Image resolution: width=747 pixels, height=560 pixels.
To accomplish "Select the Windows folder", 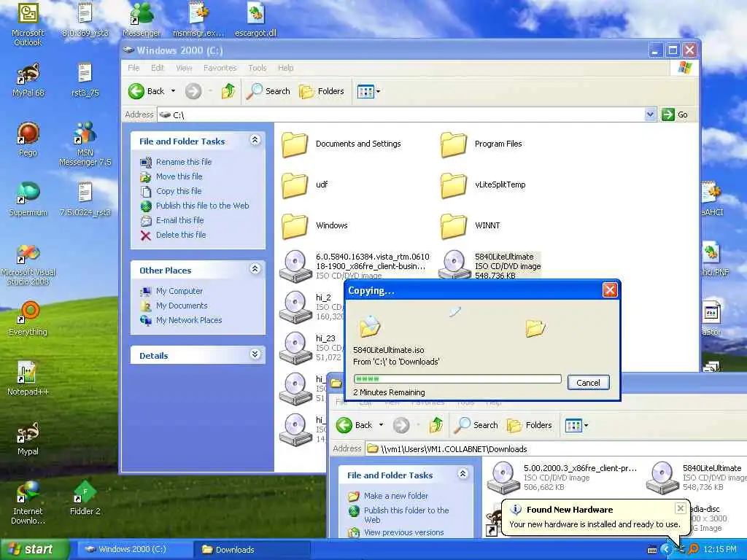I will click(314, 226).
